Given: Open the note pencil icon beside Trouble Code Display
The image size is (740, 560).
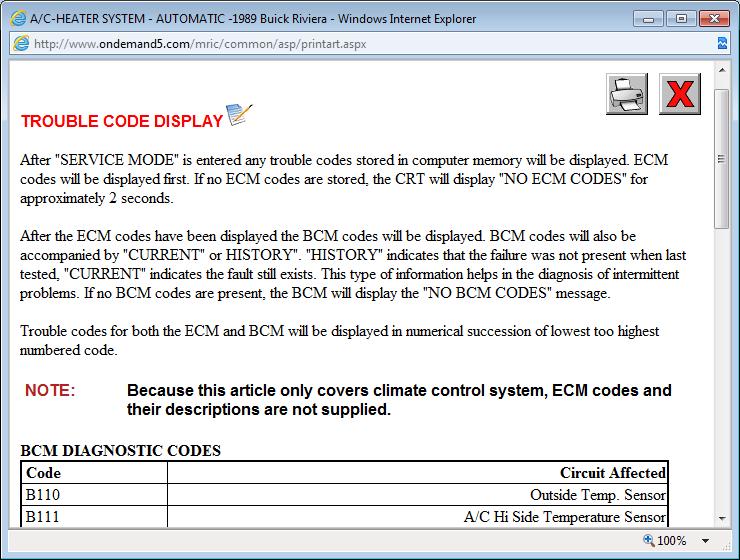Looking at the screenshot, I should [239, 114].
